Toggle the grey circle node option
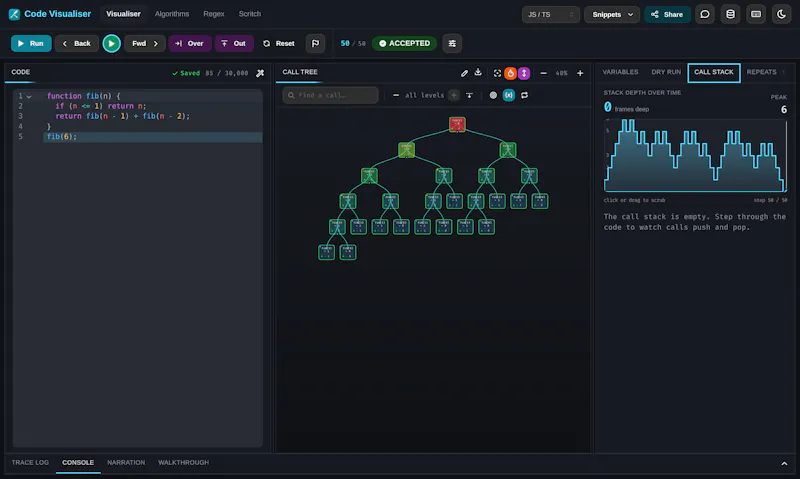Screen dimensions: 800x479 (x=493, y=95)
